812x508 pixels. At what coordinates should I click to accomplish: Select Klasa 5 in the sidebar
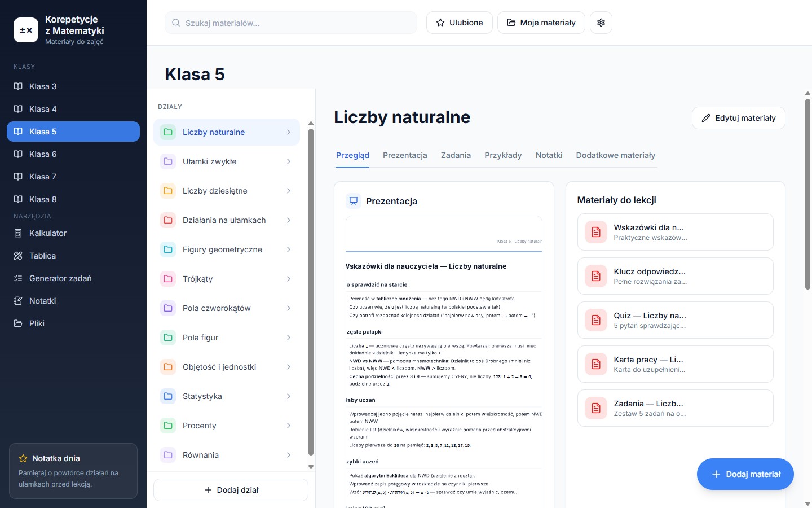pos(73,132)
